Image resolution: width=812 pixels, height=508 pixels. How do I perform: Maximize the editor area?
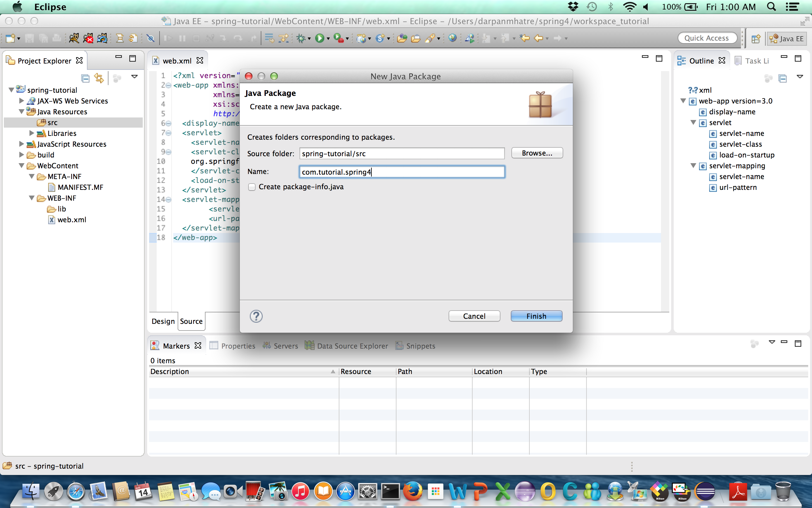click(x=659, y=58)
